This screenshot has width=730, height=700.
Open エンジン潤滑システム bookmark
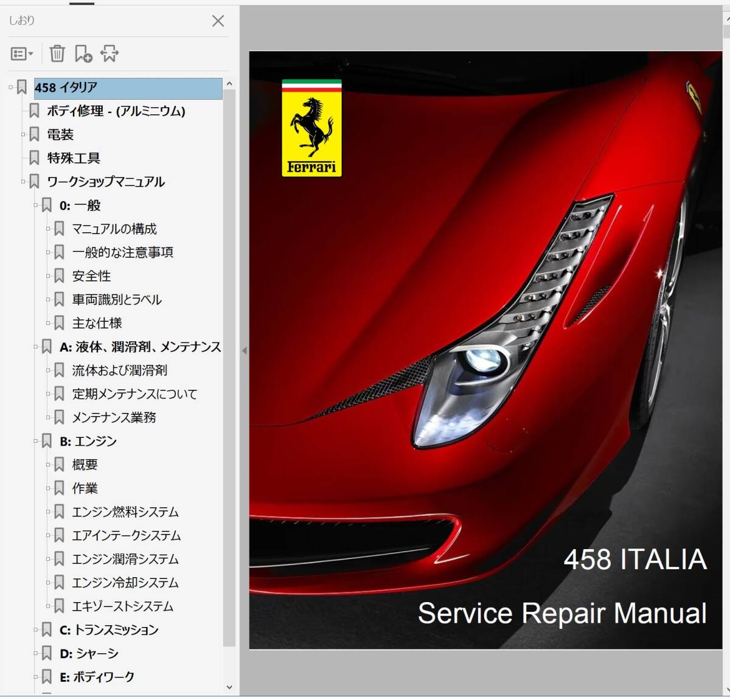pos(125,560)
